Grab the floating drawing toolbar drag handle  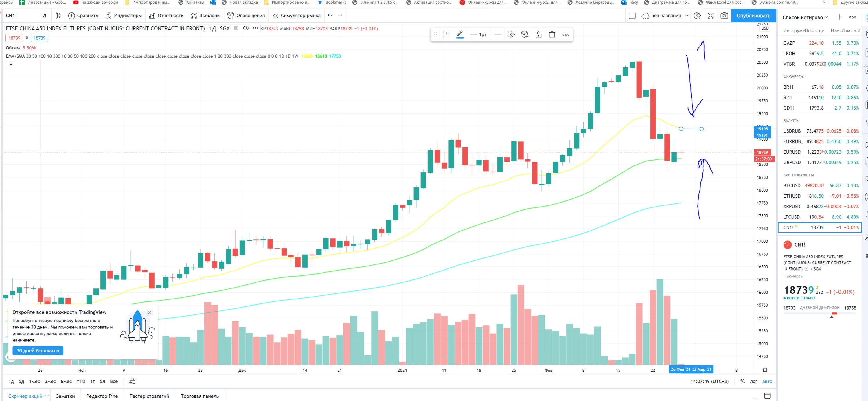point(435,34)
